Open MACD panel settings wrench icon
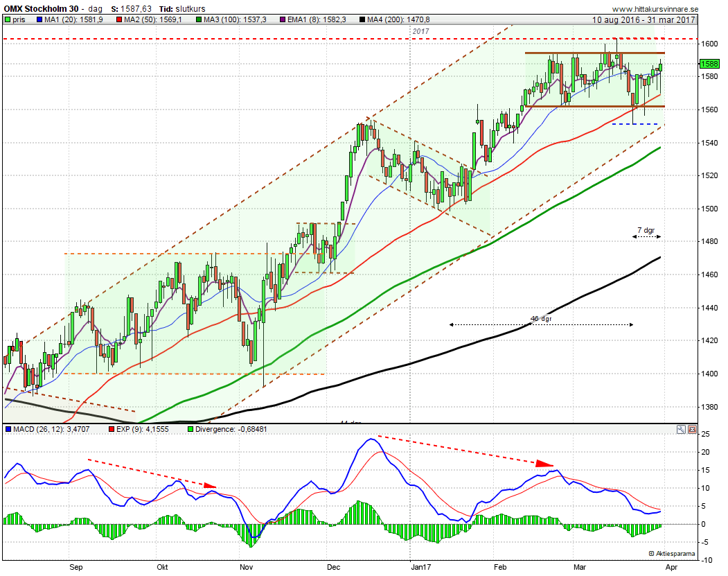The height and width of the screenshot is (576, 728). coord(681,429)
